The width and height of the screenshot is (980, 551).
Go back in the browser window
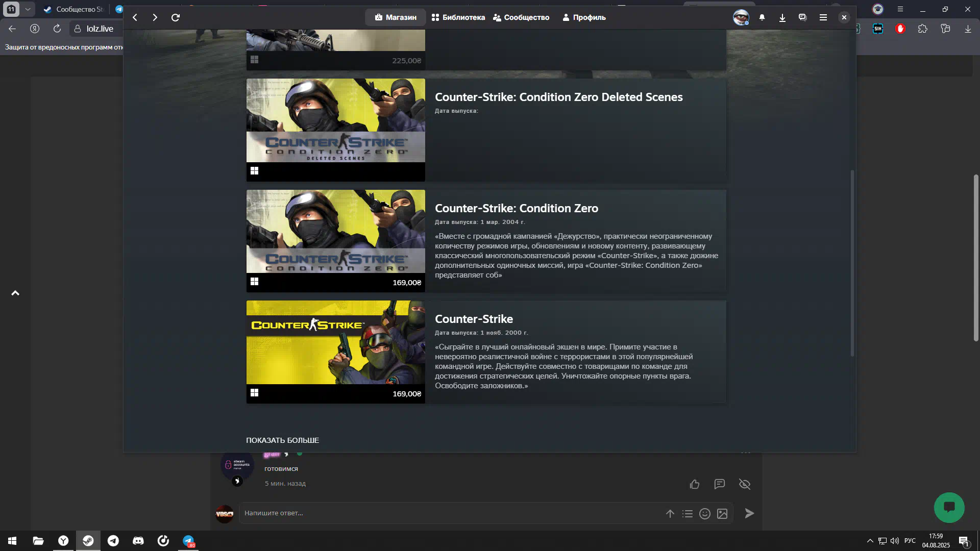click(x=12, y=29)
